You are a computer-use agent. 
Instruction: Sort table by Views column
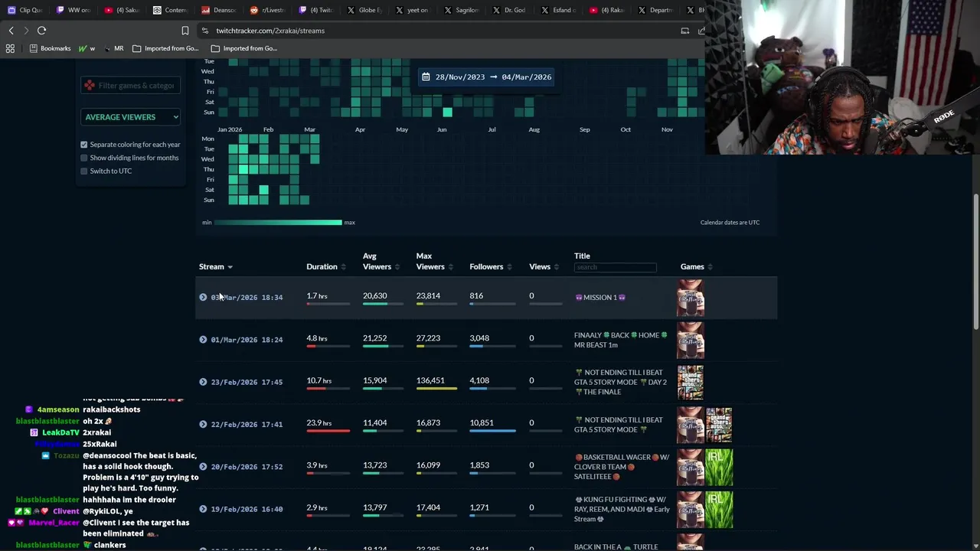544,266
